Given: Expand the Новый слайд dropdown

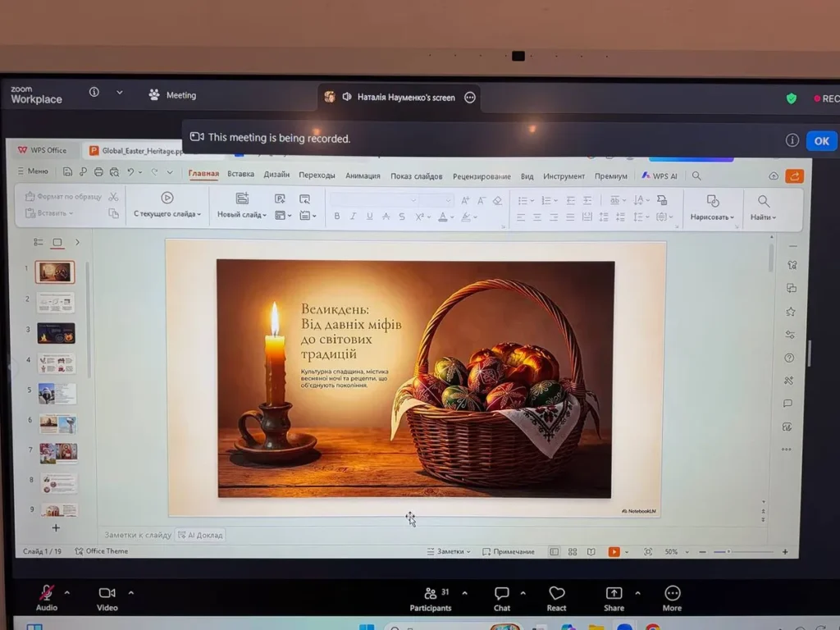Looking at the screenshot, I should tap(242, 215).
